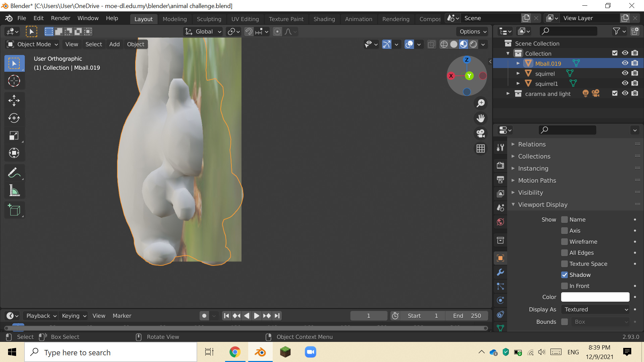Image resolution: width=644 pixels, height=362 pixels.
Task: Switch to the Shading workspace tab
Action: click(x=324, y=19)
